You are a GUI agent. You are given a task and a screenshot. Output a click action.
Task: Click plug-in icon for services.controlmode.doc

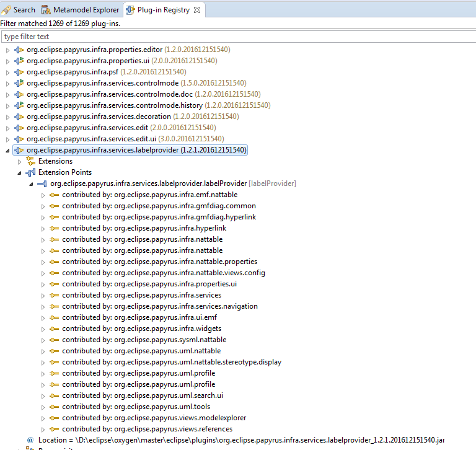pyautogui.click(x=19, y=94)
